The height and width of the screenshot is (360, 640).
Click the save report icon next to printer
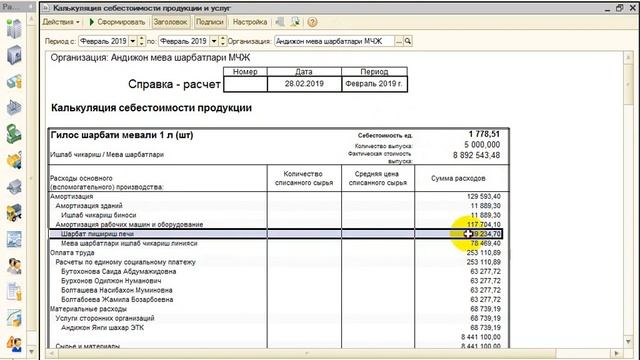click(296, 22)
